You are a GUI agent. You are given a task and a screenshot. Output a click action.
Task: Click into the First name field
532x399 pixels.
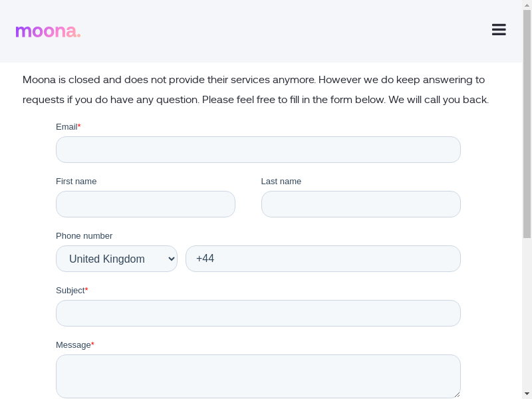coord(145,204)
